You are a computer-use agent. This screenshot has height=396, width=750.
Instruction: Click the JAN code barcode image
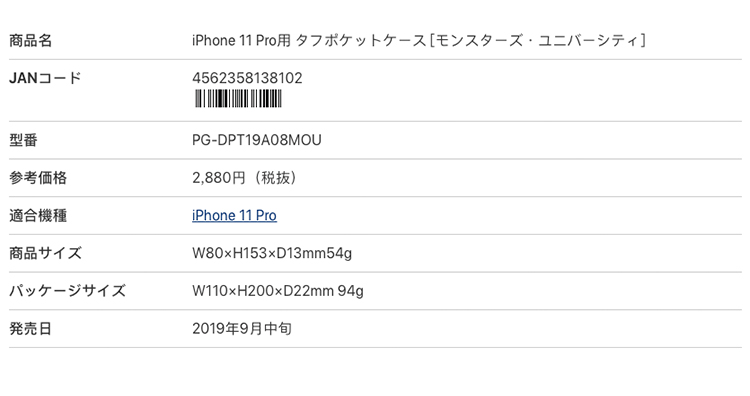(x=239, y=99)
